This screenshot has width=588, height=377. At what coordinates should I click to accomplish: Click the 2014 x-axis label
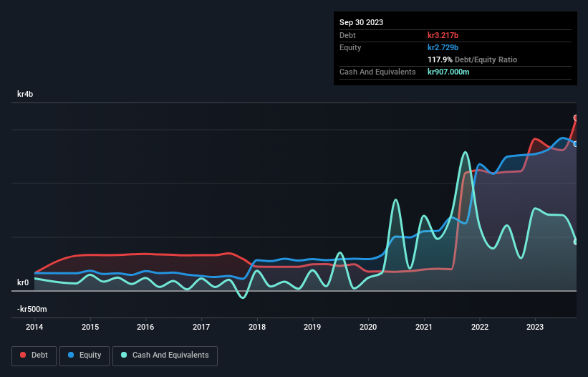coord(34,327)
